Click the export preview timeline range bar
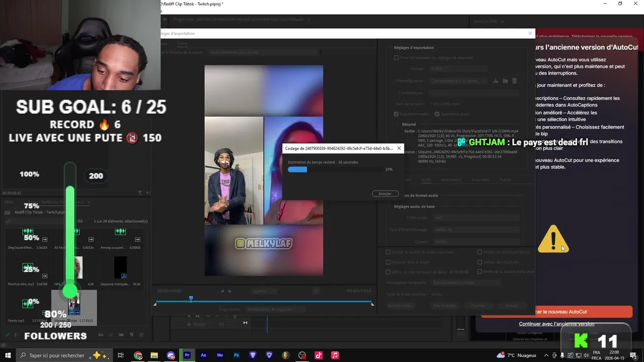Viewport: 644px width, 362px height. point(263,302)
